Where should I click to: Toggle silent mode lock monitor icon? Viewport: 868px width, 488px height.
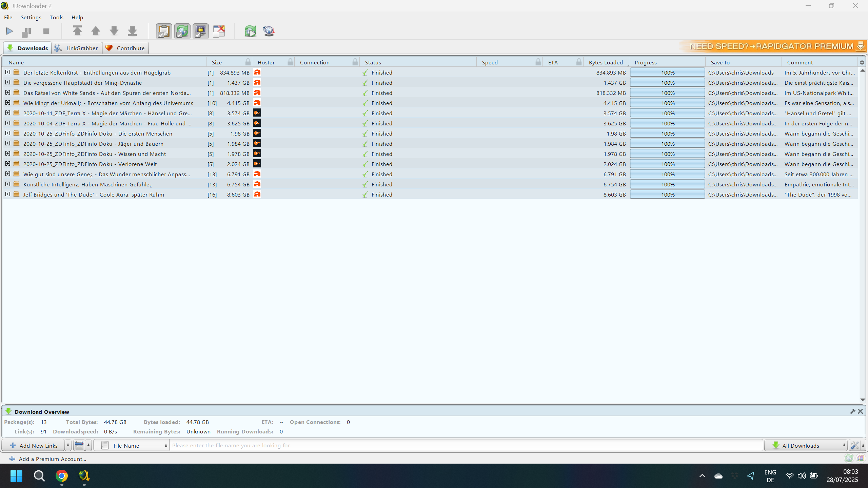[x=201, y=31]
